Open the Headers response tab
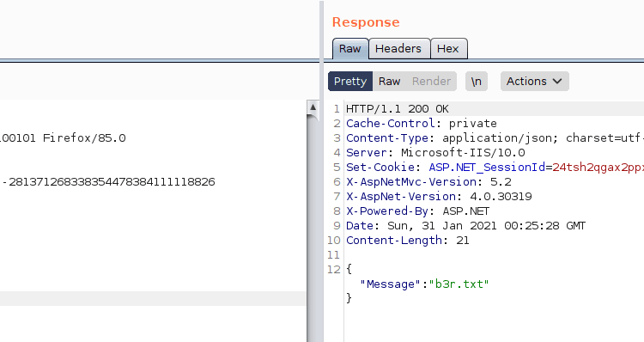 (398, 48)
